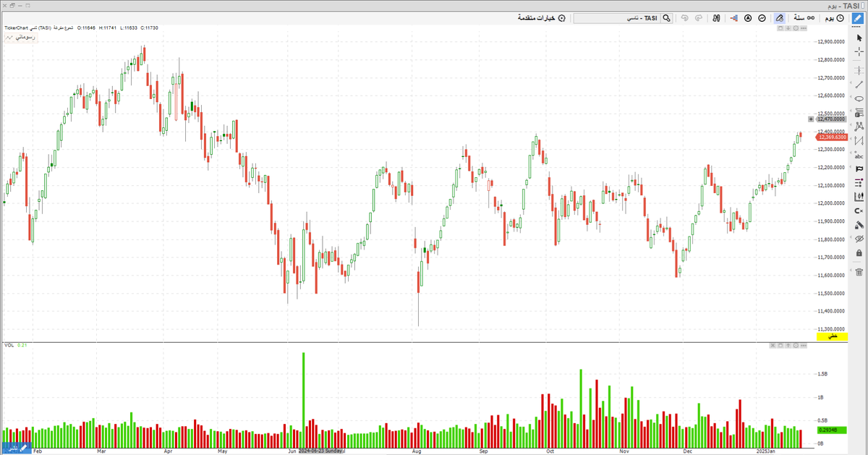Choose the zigzag wave tool

click(859, 140)
